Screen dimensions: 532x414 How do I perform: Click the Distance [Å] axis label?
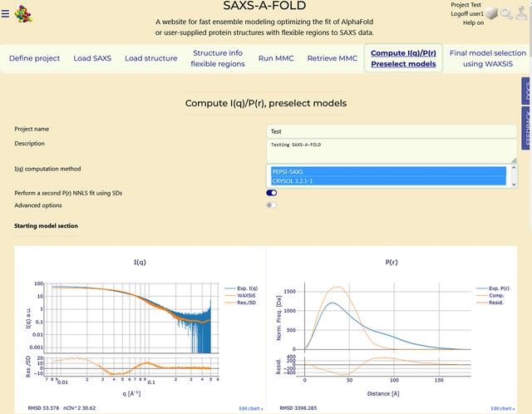click(x=383, y=394)
